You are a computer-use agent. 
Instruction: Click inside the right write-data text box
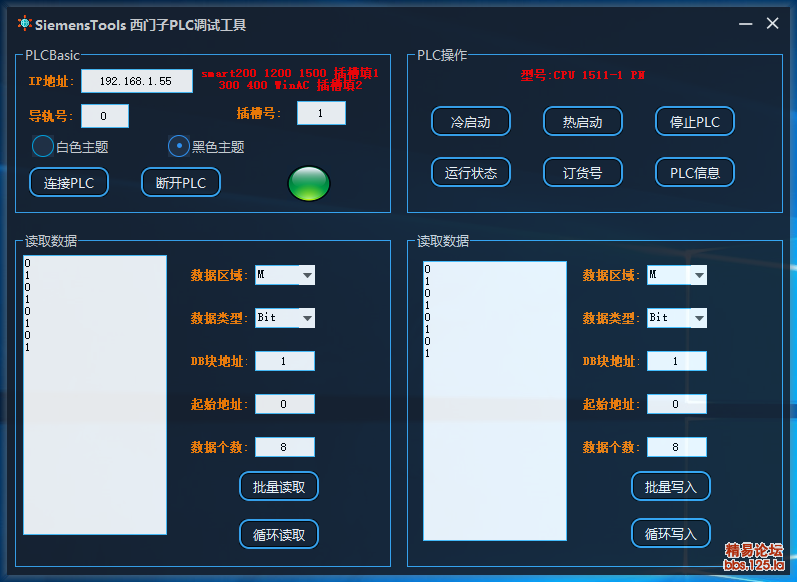tap(495, 401)
